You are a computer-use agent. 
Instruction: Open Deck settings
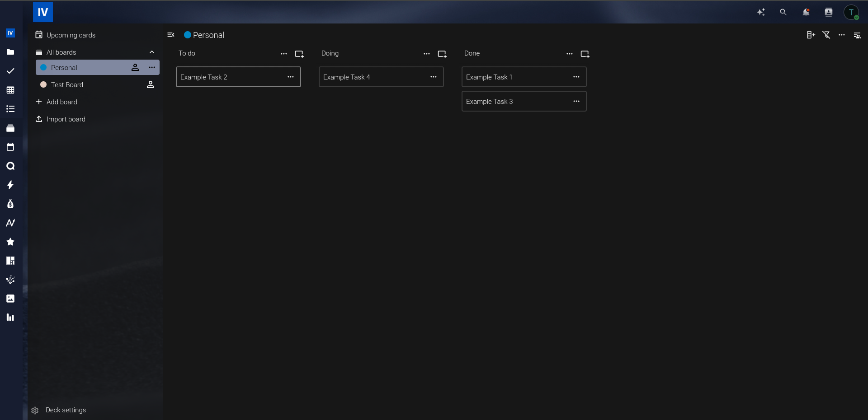(65, 410)
